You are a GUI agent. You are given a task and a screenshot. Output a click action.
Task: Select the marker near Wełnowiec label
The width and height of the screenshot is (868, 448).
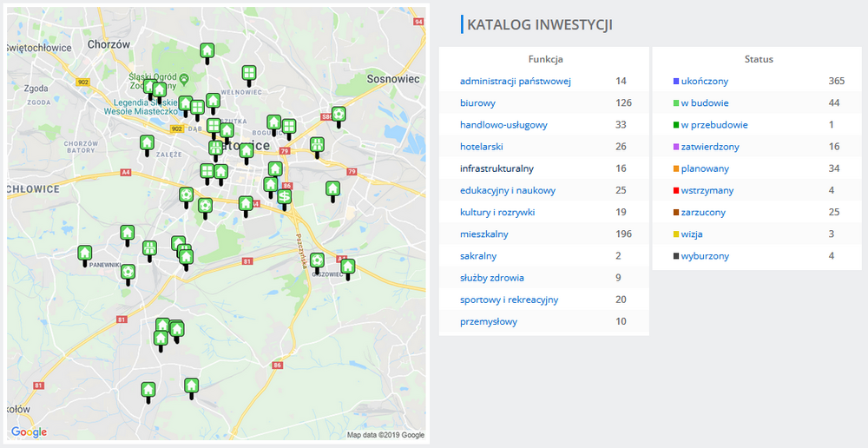click(x=248, y=72)
